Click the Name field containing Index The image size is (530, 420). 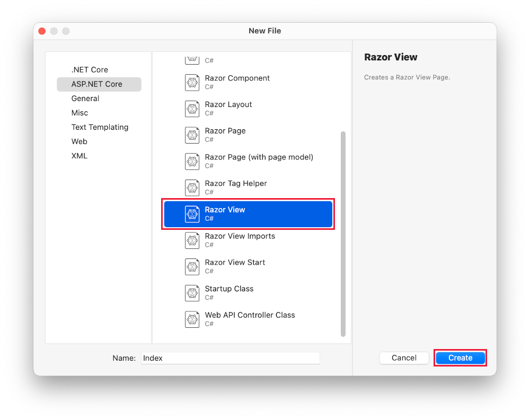point(230,358)
